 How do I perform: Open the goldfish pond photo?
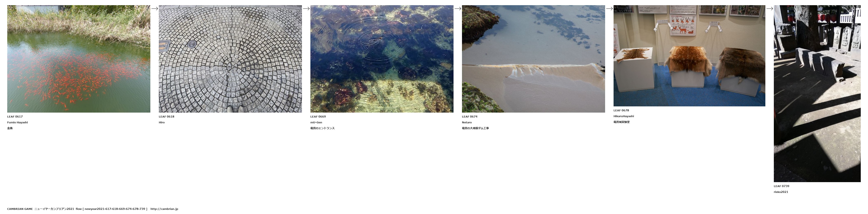coord(79,59)
